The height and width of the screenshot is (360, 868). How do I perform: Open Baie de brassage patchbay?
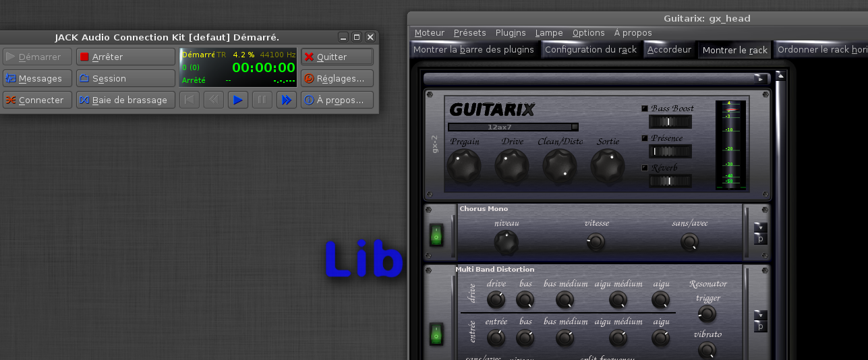click(x=125, y=100)
